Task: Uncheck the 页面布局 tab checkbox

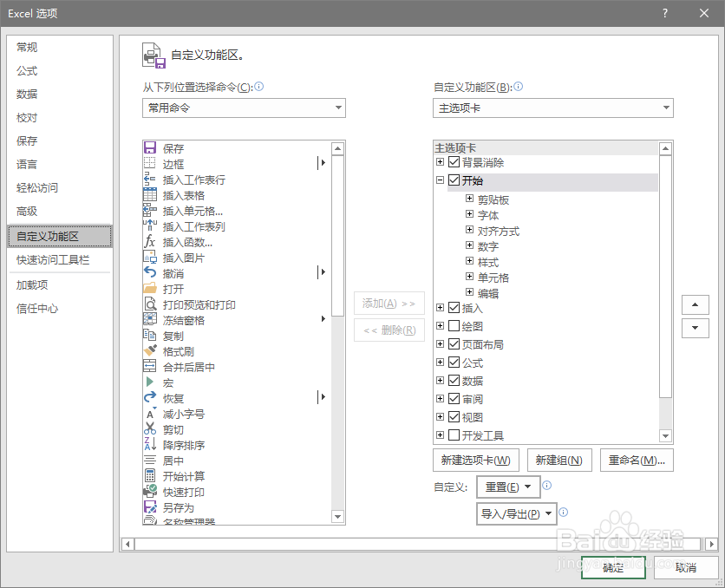Action: pos(454,344)
